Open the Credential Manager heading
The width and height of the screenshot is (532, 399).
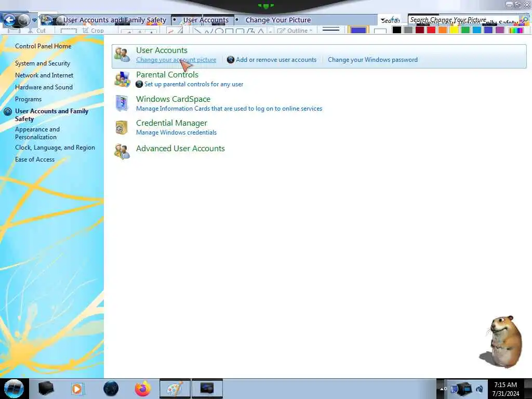171,123
